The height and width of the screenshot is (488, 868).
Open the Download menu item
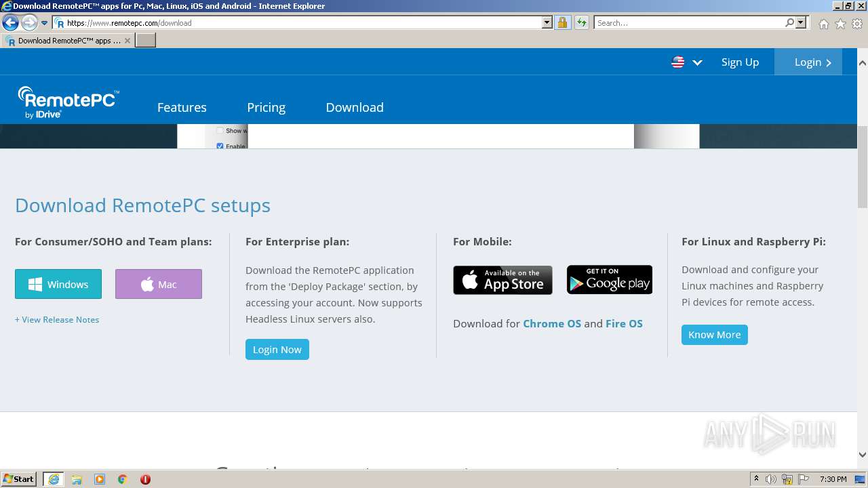pos(355,108)
